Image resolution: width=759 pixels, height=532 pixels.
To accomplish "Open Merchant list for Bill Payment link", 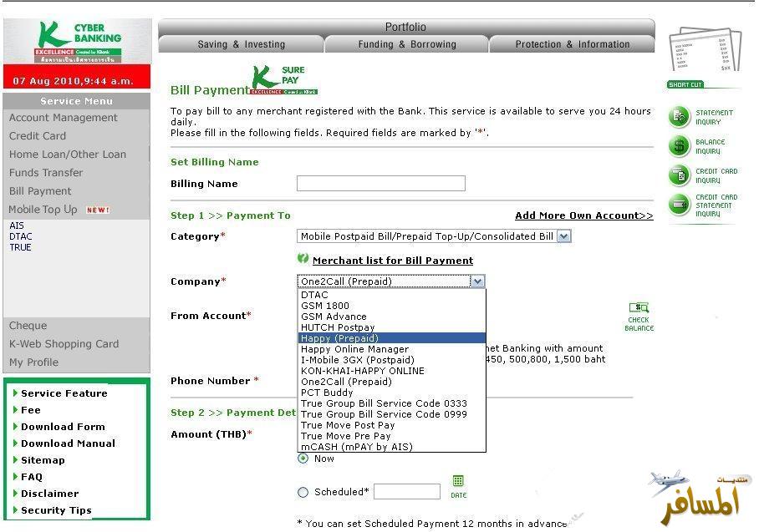I will (393, 261).
